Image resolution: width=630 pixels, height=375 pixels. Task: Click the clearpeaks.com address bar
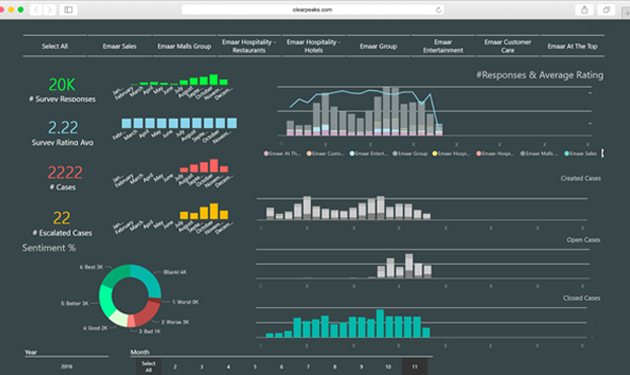point(312,10)
